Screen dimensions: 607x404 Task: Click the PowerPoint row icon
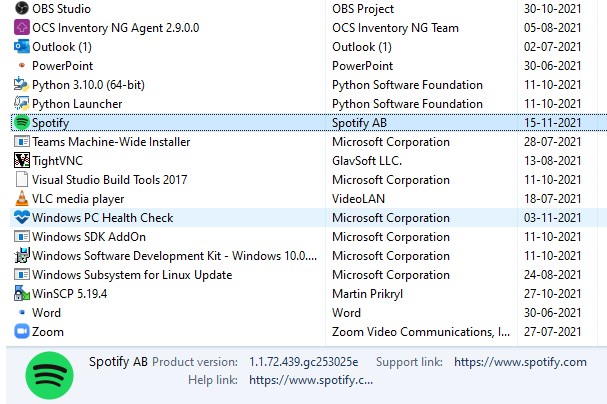(x=22, y=65)
